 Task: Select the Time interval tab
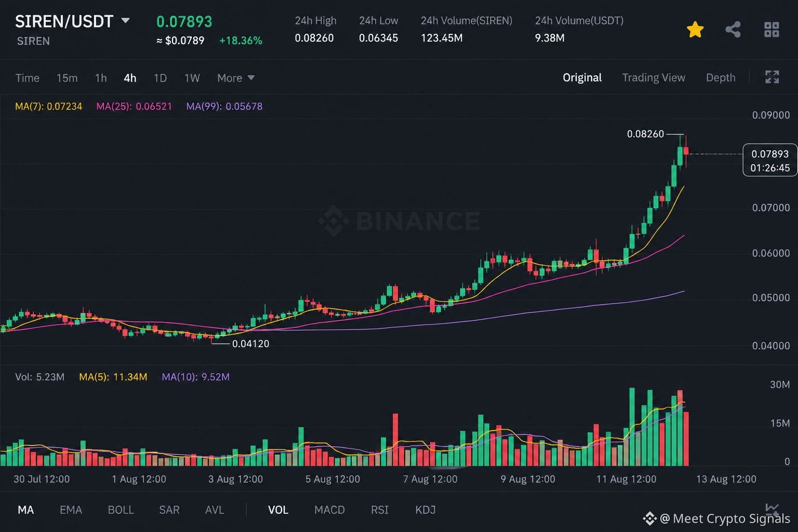point(28,78)
